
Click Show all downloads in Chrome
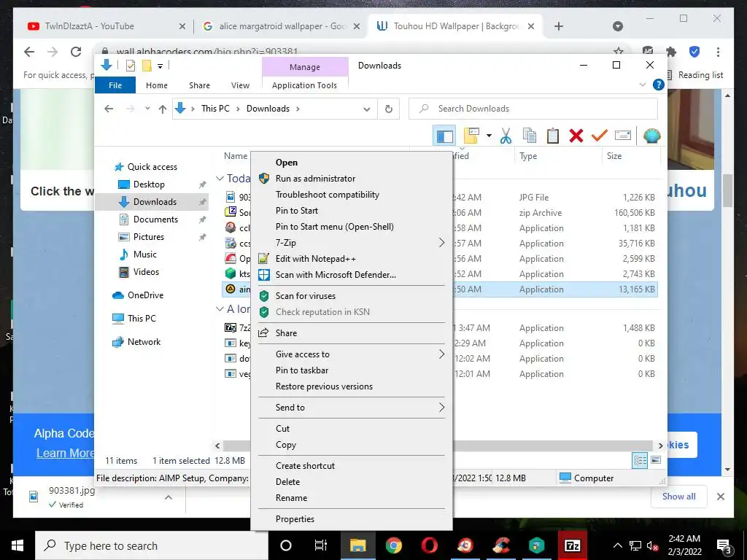coord(678,497)
